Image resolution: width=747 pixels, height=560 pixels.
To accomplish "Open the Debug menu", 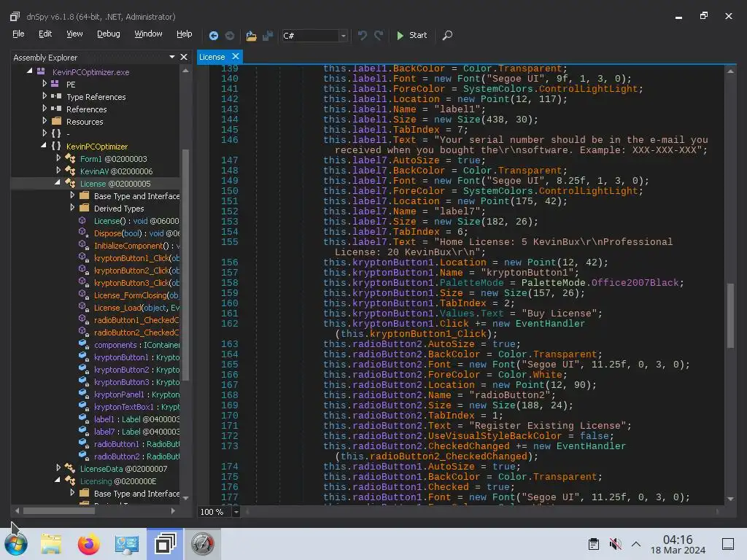I will click(109, 34).
